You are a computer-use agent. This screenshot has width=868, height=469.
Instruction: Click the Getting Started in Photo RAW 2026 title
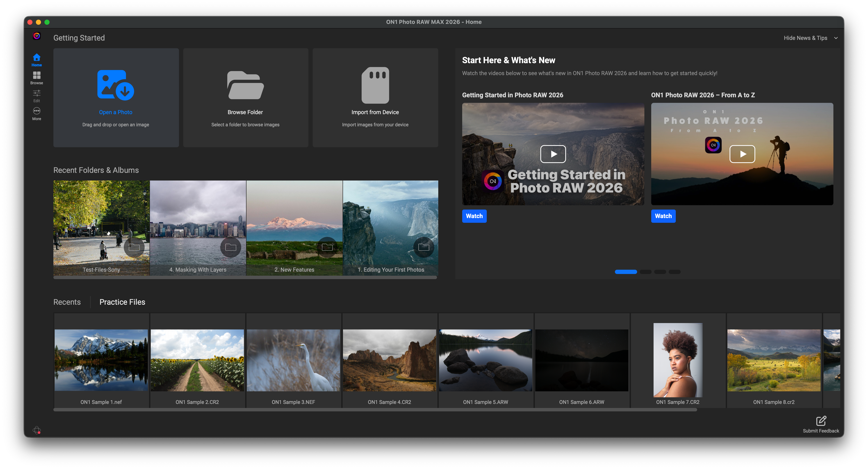click(513, 95)
